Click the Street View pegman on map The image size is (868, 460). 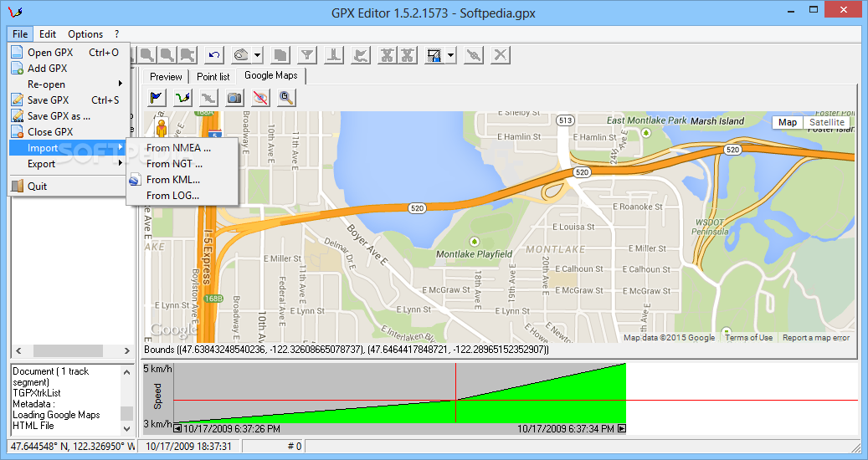[161, 127]
